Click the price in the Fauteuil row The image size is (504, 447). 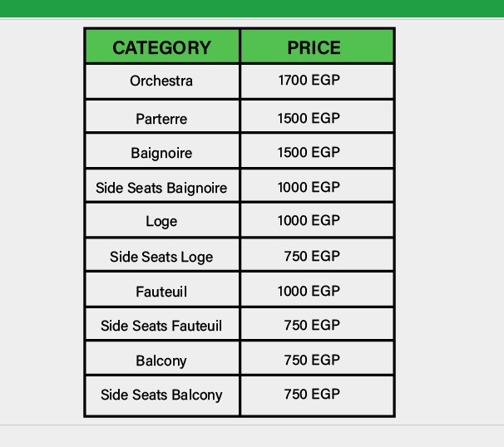309,291
